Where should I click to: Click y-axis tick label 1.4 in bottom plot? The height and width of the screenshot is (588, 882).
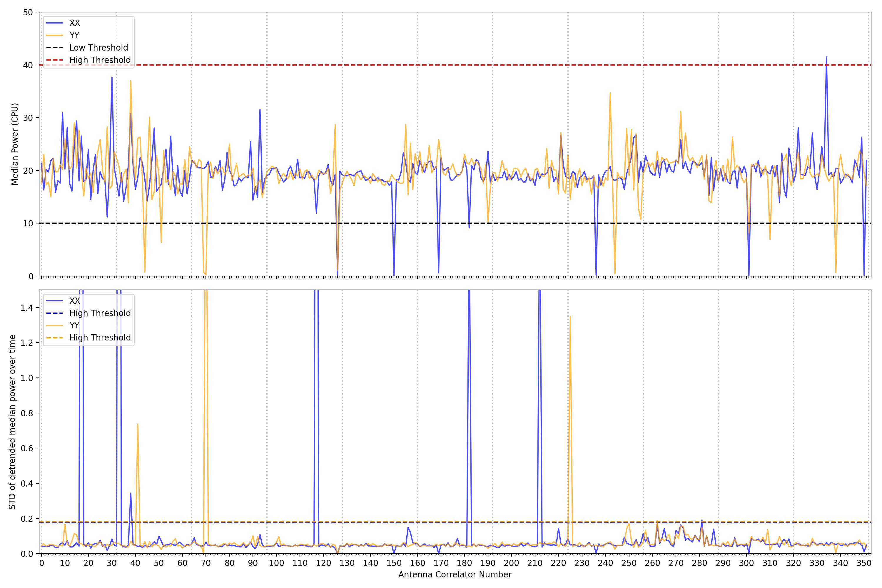[27, 308]
